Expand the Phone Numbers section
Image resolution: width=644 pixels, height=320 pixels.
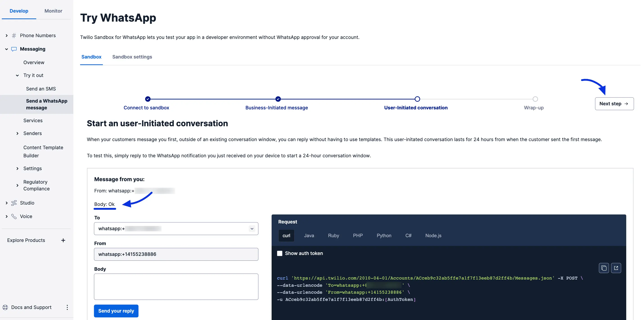[7, 36]
